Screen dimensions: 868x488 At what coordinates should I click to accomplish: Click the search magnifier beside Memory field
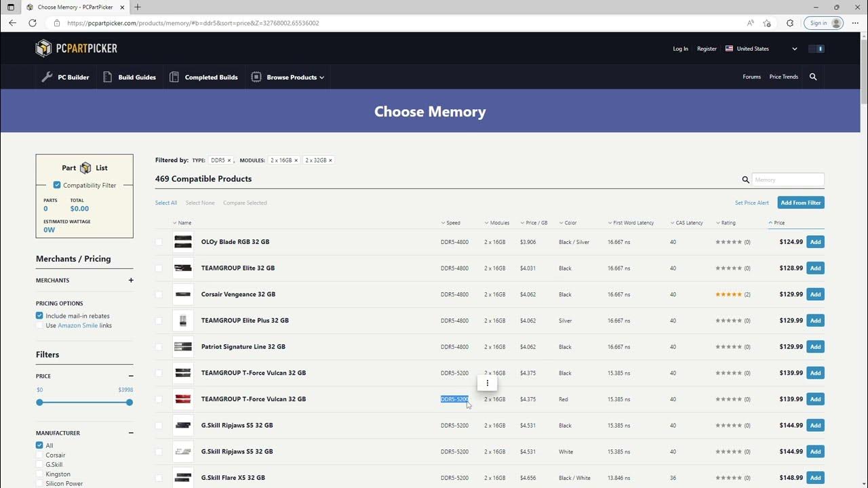pyautogui.click(x=745, y=180)
